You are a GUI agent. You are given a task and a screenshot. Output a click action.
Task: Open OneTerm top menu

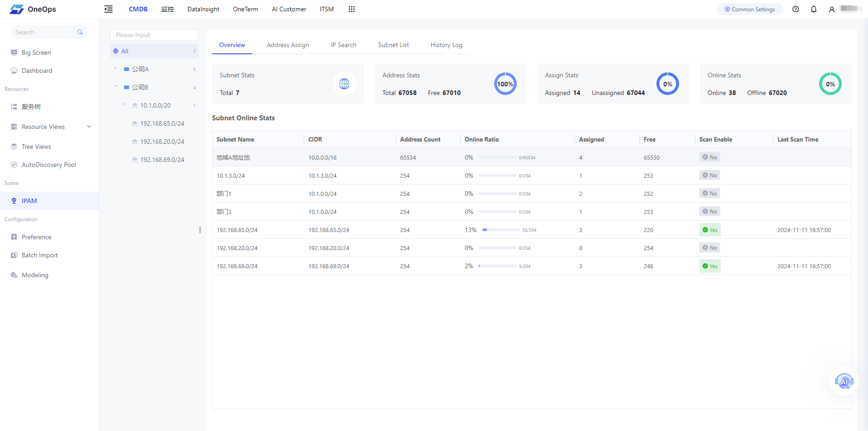pyautogui.click(x=245, y=9)
